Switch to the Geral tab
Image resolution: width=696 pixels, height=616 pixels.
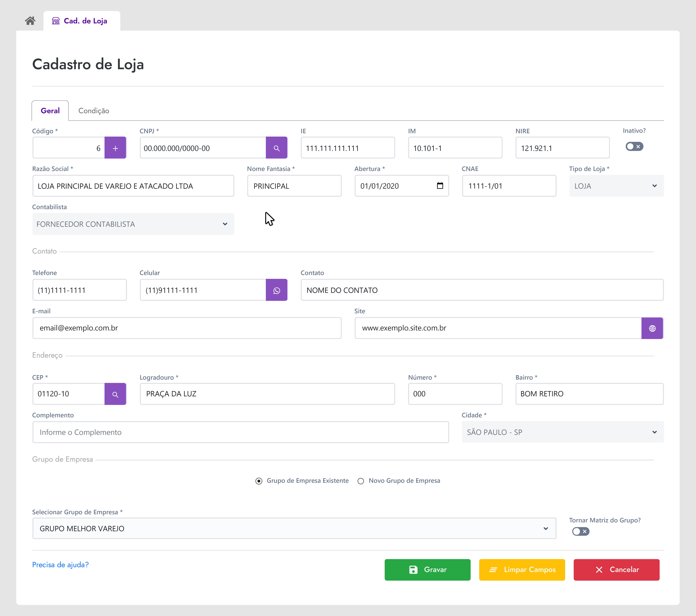(50, 111)
